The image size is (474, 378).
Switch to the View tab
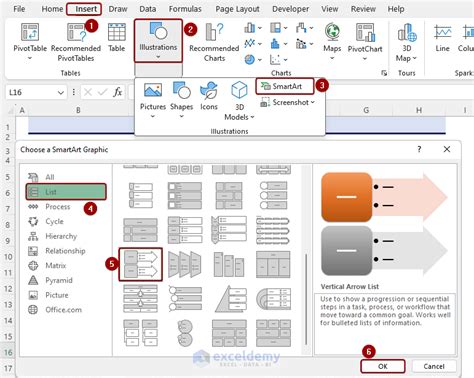click(329, 9)
